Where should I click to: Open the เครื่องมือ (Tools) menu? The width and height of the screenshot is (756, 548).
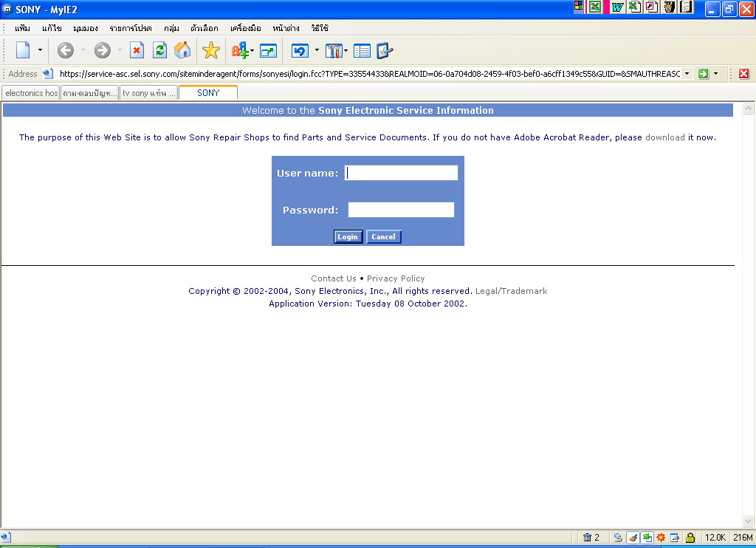coord(245,28)
